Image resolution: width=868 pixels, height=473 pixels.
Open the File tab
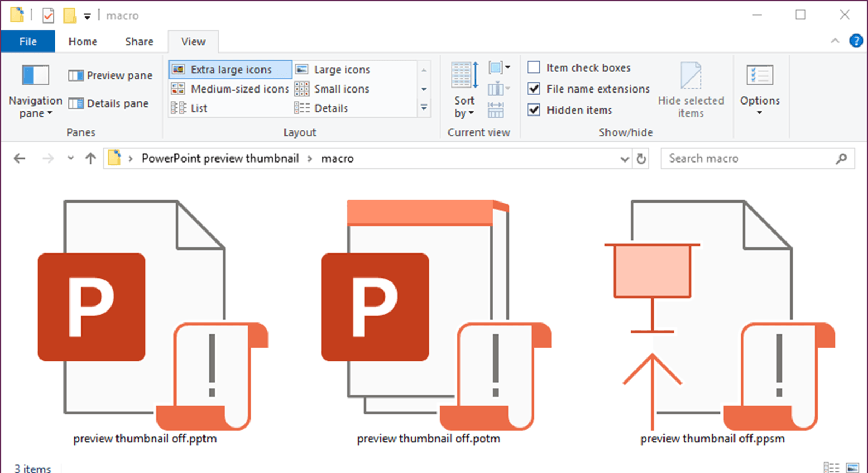tap(28, 42)
